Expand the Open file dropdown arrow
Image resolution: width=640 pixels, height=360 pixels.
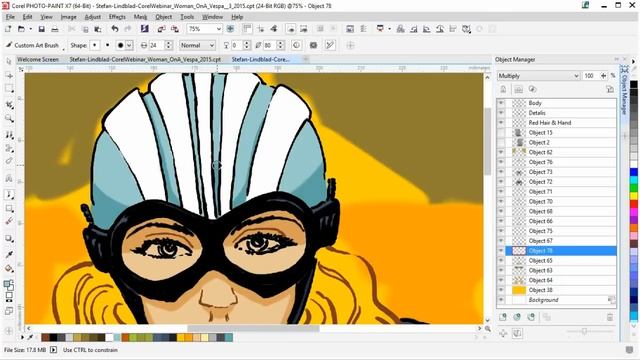point(30,29)
